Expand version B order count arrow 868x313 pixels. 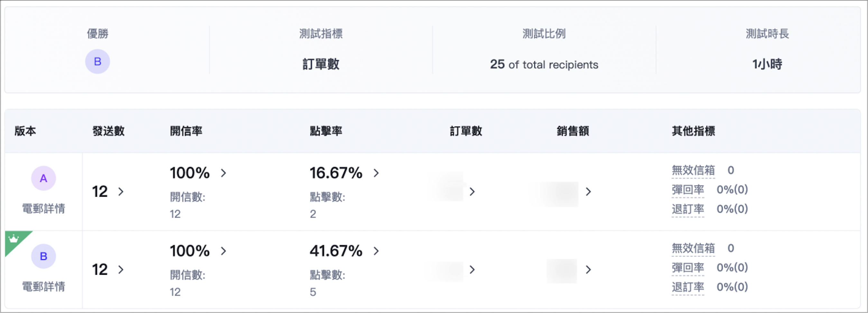(472, 270)
